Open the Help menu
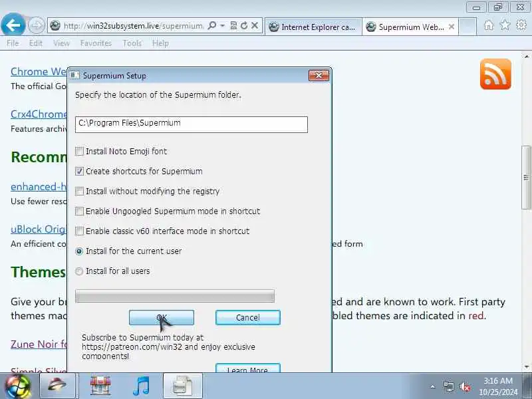532x399 pixels. pos(160,43)
